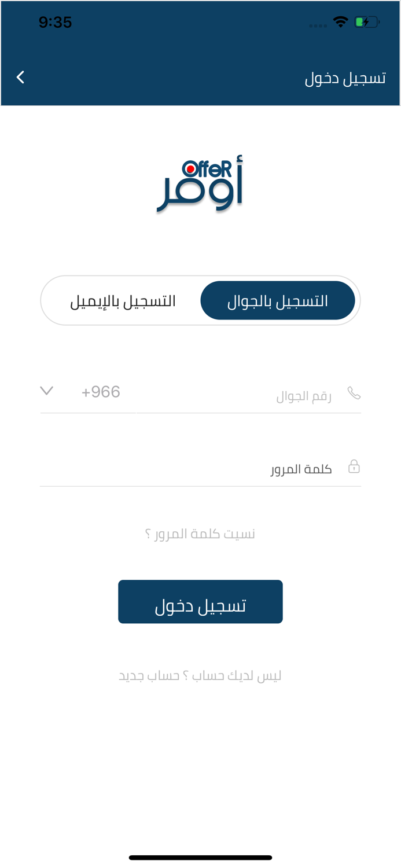Select the التسجيل بالجوال registration method
This screenshot has width=401, height=868.
tap(278, 300)
